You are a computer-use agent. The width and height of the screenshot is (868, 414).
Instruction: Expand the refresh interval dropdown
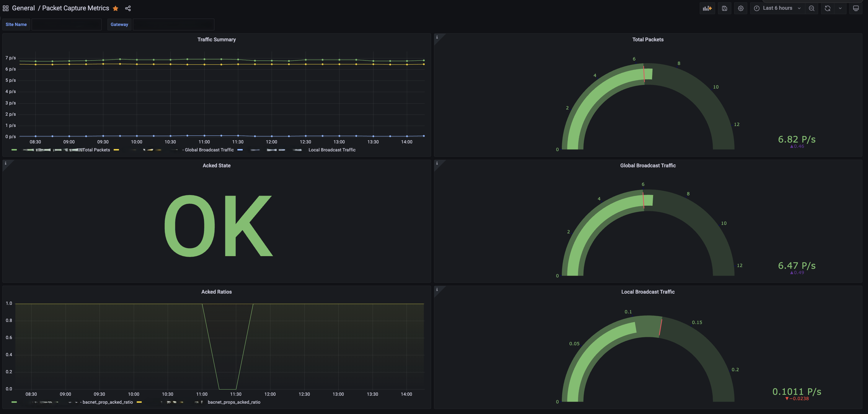pyautogui.click(x=840, y=9)
